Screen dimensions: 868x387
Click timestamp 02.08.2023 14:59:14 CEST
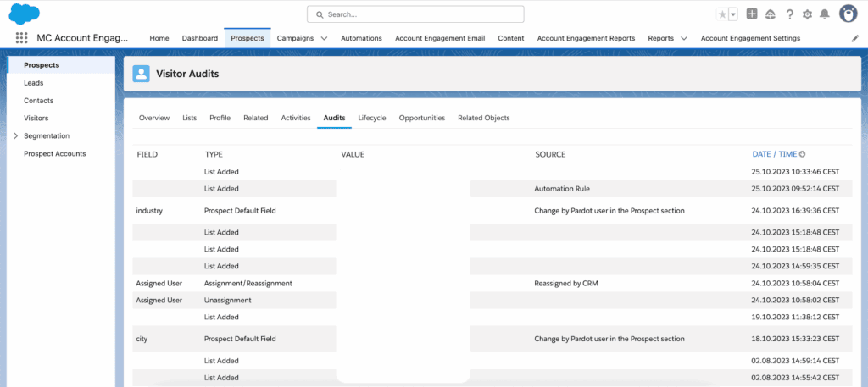795,361
